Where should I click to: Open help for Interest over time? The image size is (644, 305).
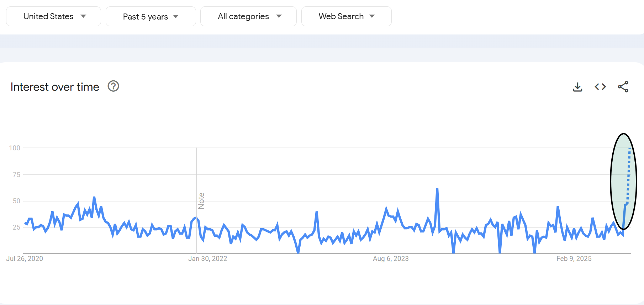[113, 86]
